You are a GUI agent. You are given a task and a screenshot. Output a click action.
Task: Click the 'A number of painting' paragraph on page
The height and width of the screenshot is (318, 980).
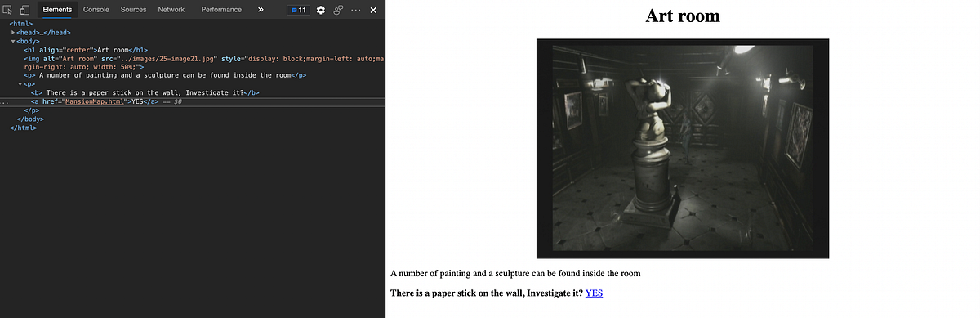(x=515, y=273)
